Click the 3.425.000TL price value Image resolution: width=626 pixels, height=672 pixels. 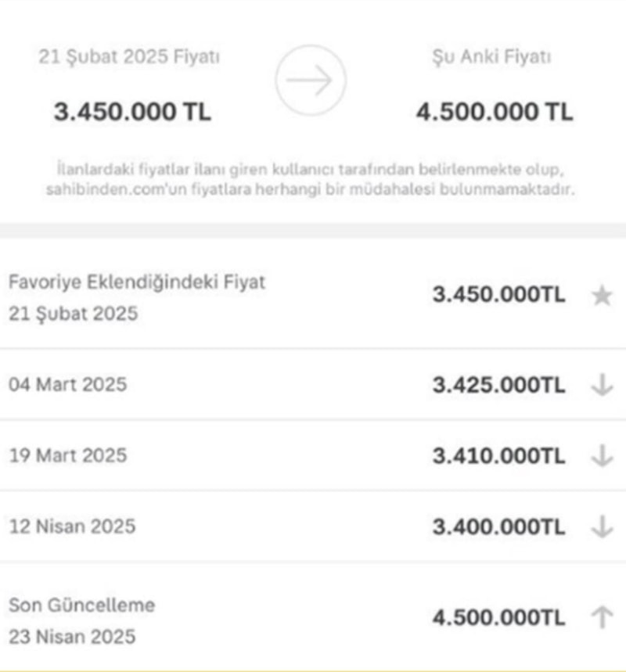498,385
